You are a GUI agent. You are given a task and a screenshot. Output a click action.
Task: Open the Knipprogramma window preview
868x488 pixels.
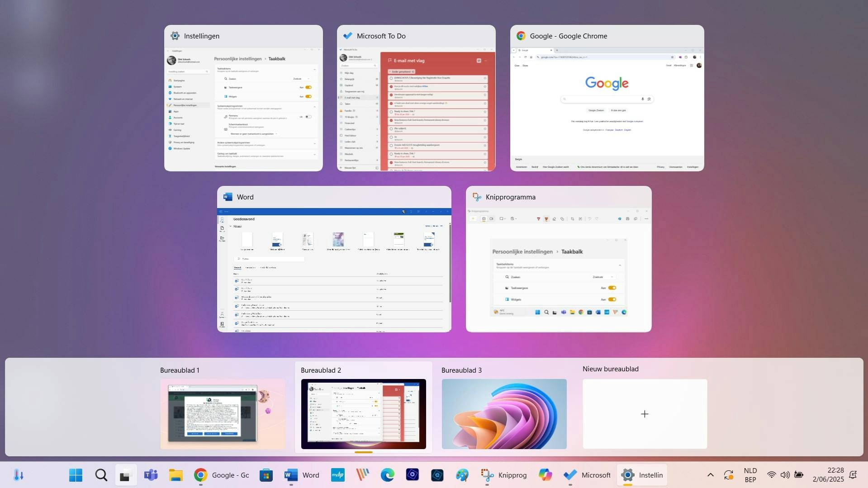559,259
